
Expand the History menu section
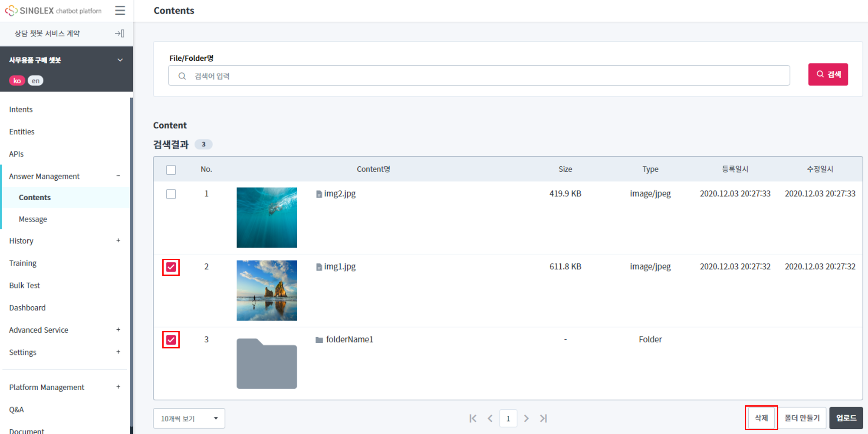(x=118, y=241)
